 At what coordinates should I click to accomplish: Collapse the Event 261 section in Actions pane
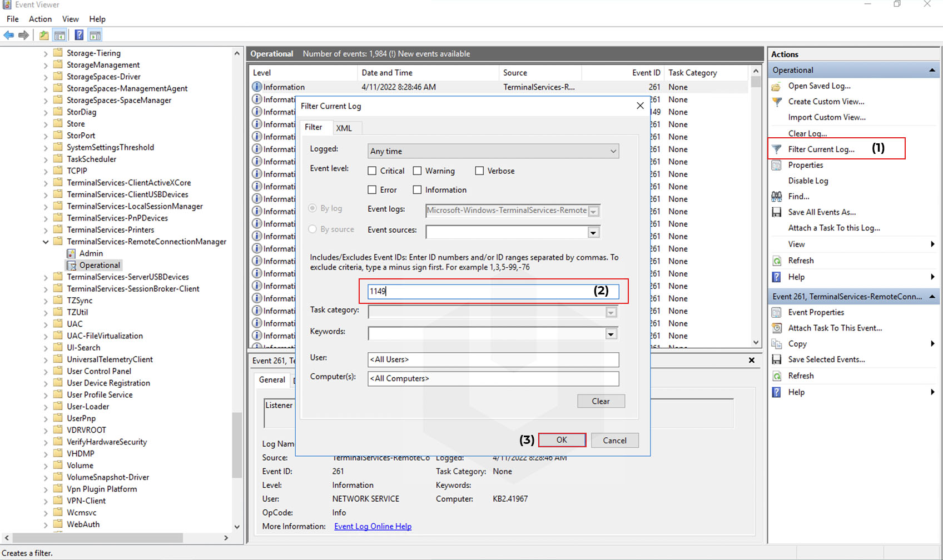[932, 296]
